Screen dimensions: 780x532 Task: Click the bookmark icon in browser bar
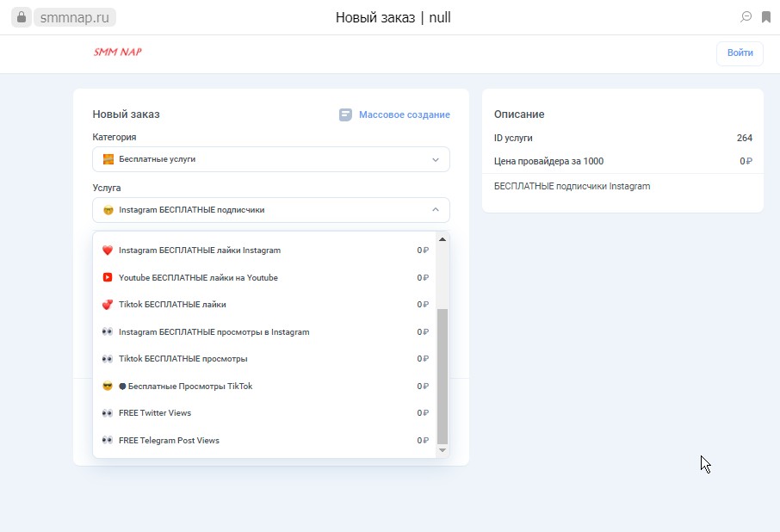[766, 17]
